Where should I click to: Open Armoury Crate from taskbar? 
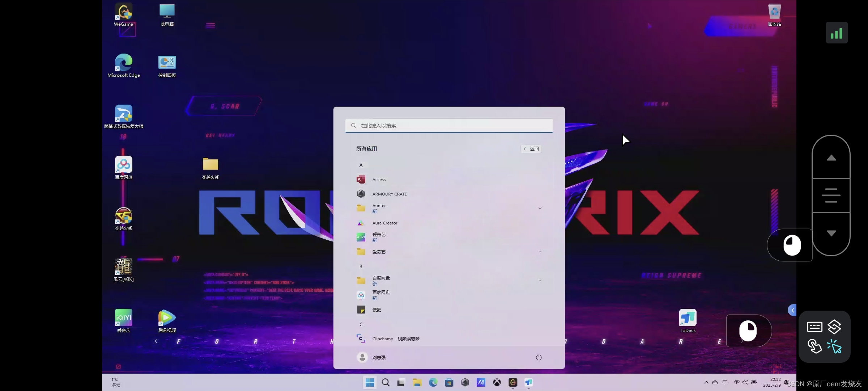pyautogui.click(x=465, y=382)
